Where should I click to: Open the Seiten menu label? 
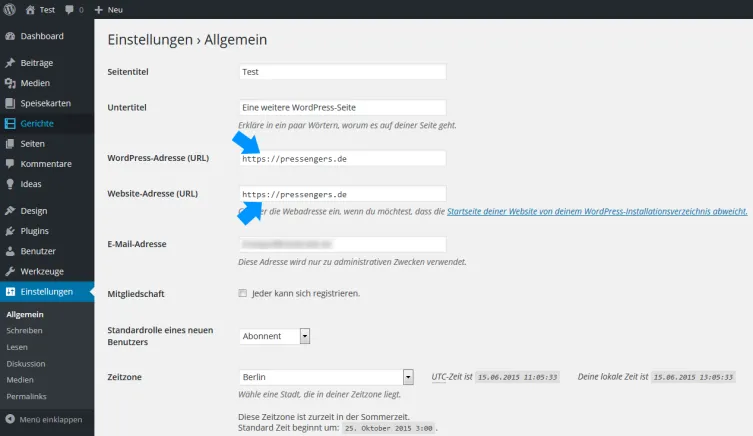(x=32, y=144)
